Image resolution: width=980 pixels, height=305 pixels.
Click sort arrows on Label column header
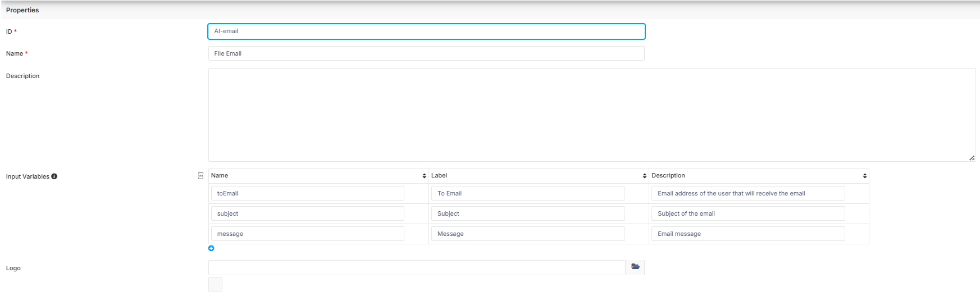[644, 176]
